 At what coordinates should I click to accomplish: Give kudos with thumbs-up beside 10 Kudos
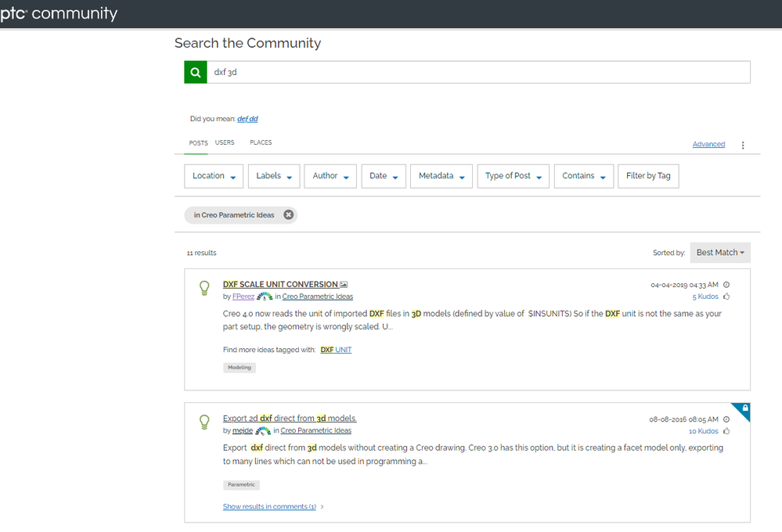coord(726,431)
